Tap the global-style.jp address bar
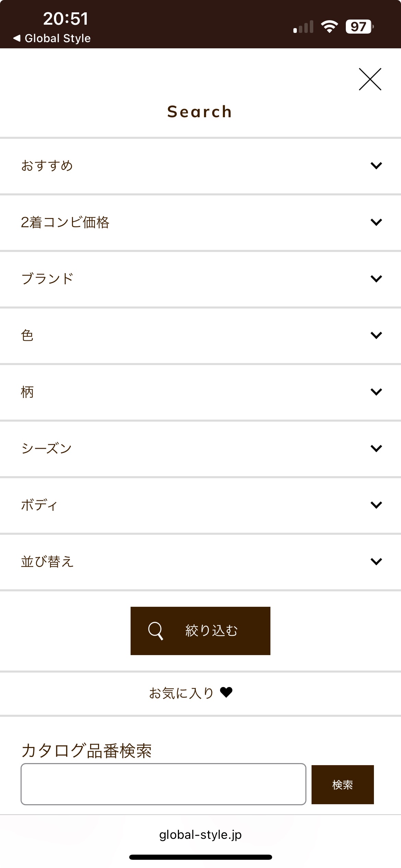Viewport: 401px width, 868px height. point(200,834)
